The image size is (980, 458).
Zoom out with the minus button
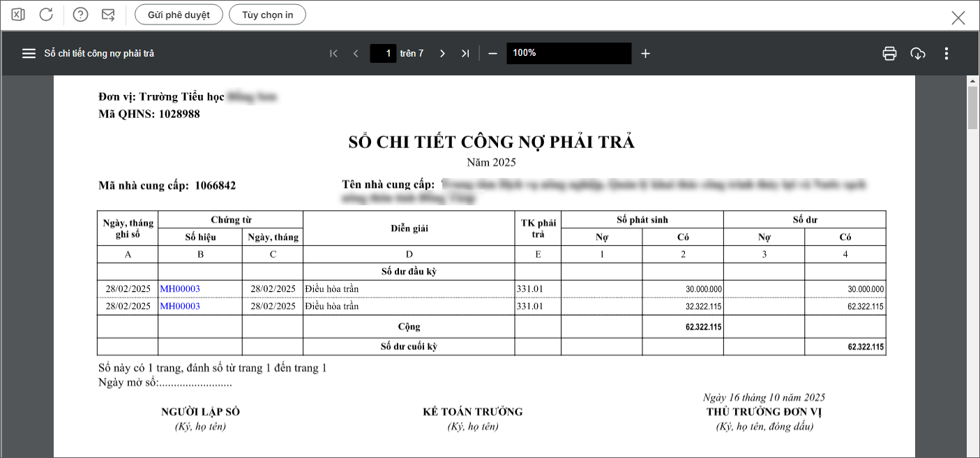pyautogui.click(x=492, y=53)
